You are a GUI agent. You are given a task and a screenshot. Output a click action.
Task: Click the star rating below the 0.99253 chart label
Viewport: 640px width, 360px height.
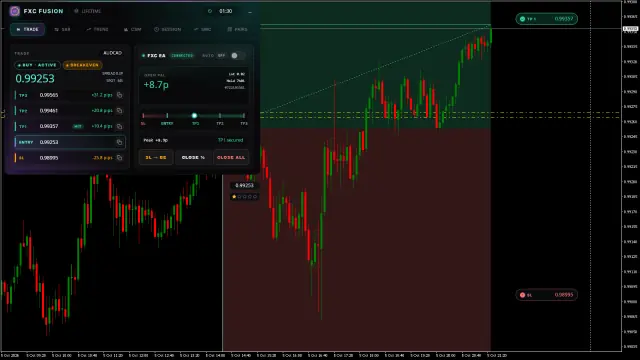tap(244, 197)
